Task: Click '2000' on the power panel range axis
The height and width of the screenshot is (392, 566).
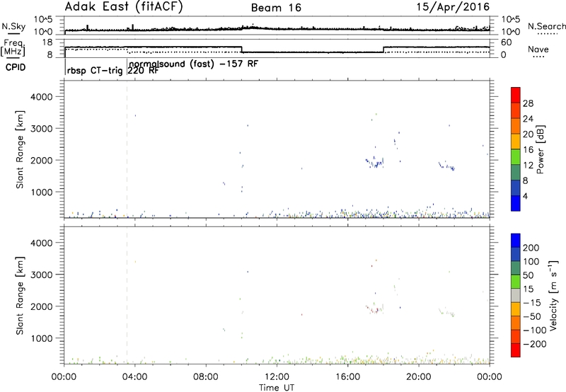Action: click(41, 160)
